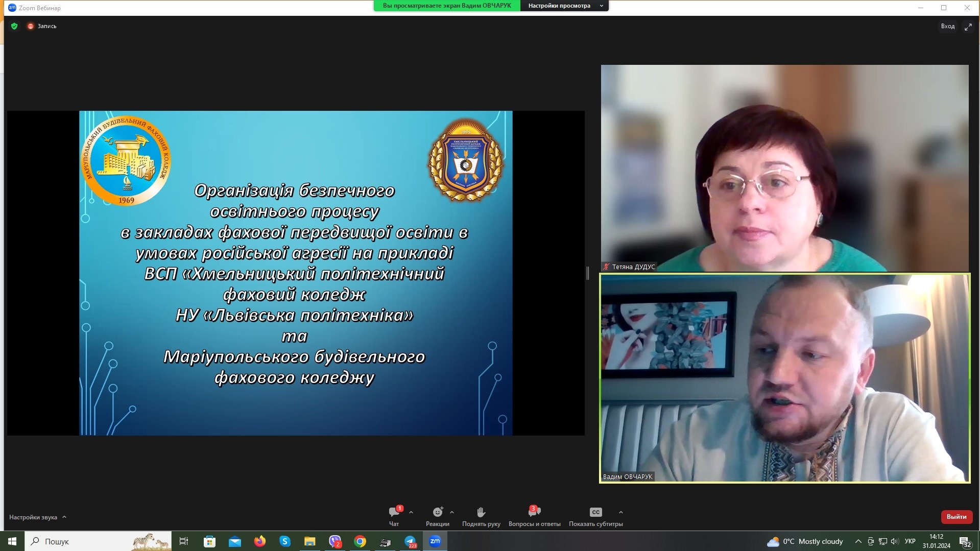Click the 'Пошук' taskbar search box
This screenshot has height=551, width=980.
(x=98, y=541)
